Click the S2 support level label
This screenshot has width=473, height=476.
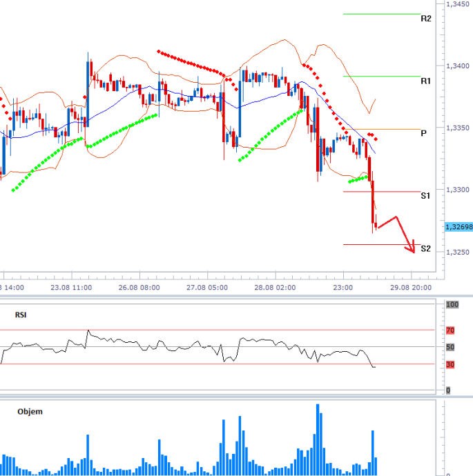coord(425,249)
